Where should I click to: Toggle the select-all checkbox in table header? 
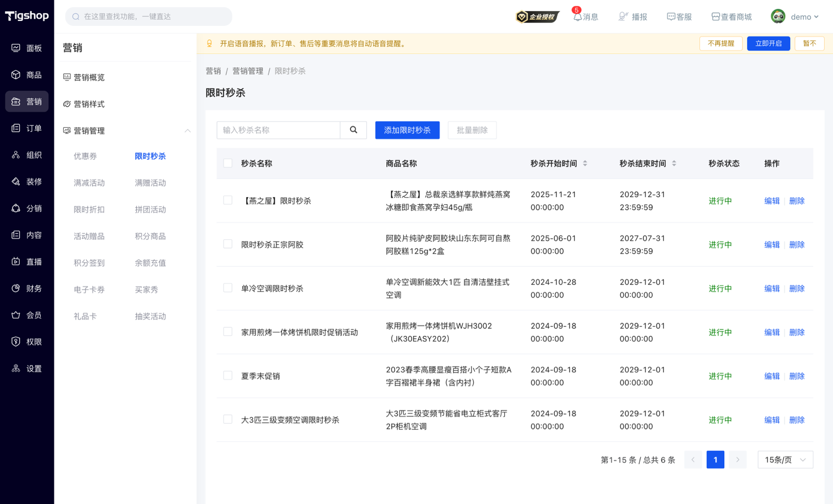pyautogui.click(x=228, y=163)
